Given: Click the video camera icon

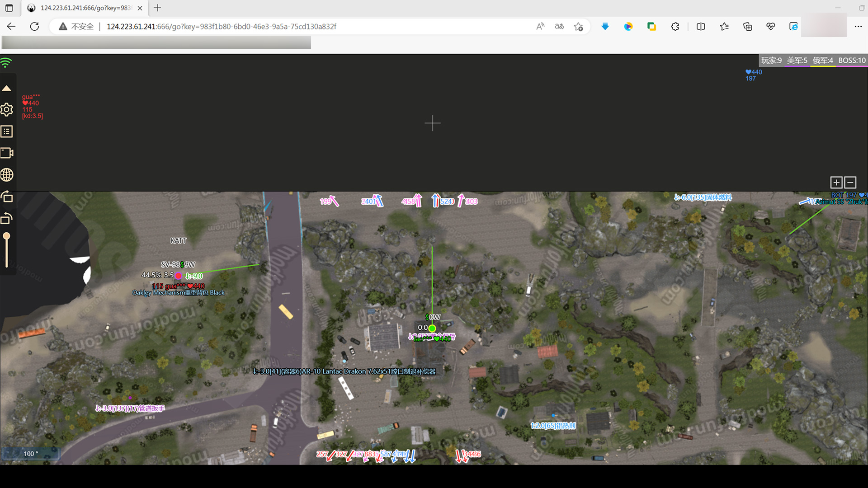Looking at the screenshot, I should click(7, 153).
